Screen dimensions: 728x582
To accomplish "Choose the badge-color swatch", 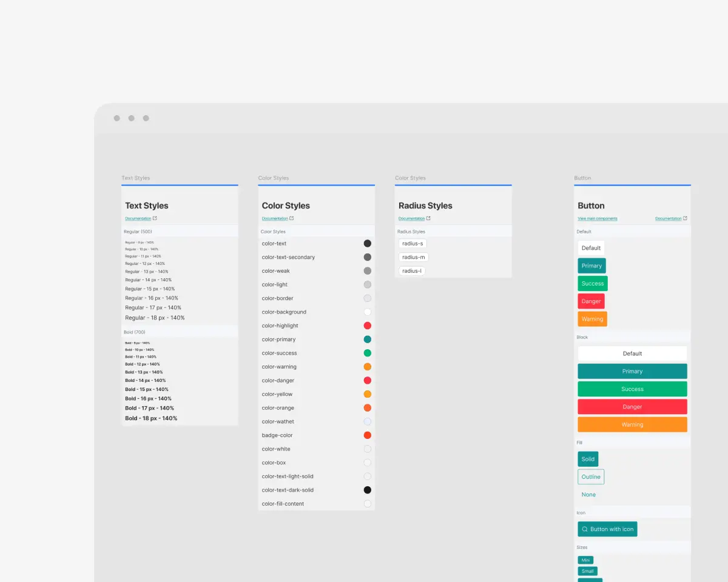I will [367, 435].
